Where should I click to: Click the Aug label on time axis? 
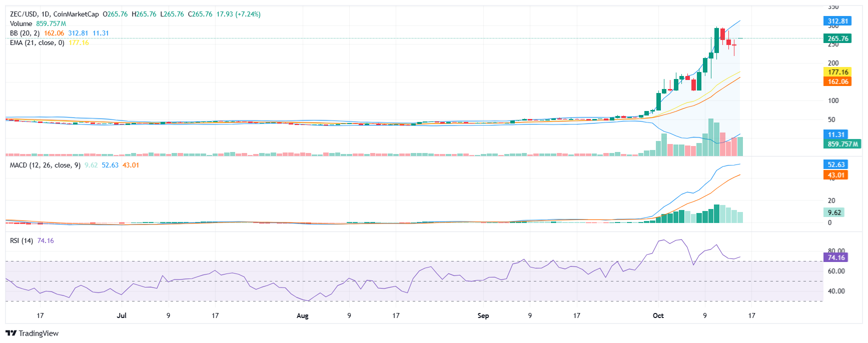click(302, 315)
